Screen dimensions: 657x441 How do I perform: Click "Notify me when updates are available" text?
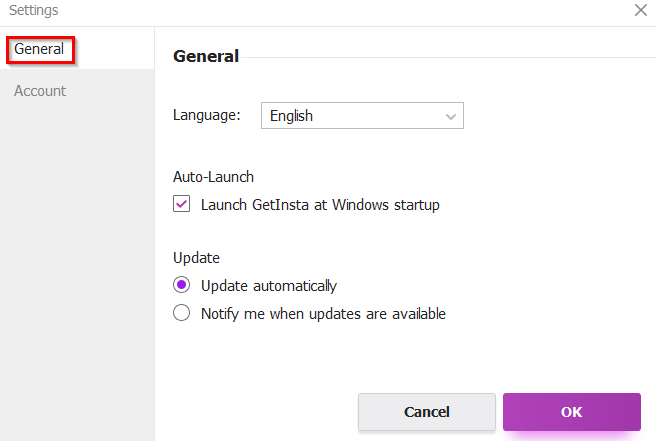pos(323,314)
